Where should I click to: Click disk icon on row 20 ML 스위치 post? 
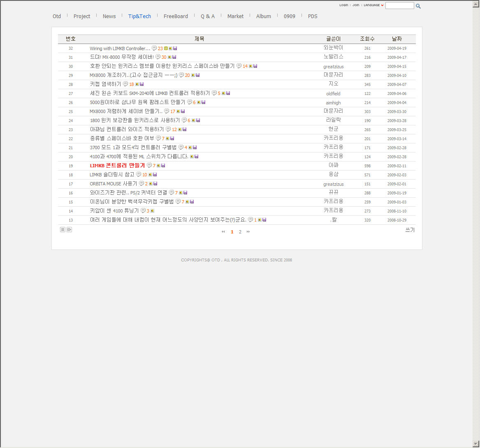(x=197, y=157)
